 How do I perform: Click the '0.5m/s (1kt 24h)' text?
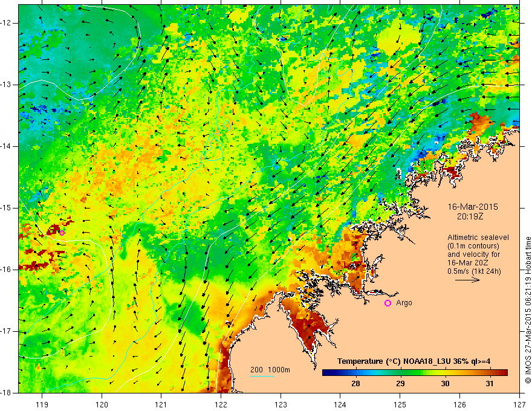474,271
